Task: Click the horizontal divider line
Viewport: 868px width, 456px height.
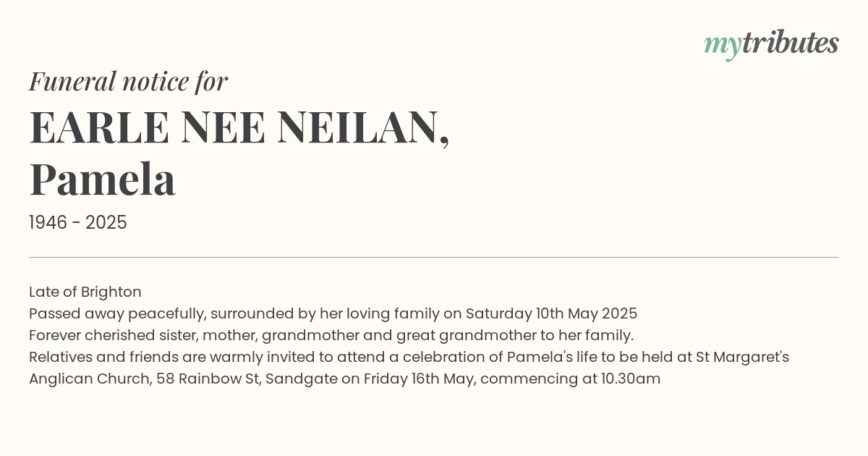Action: [434, 257]
